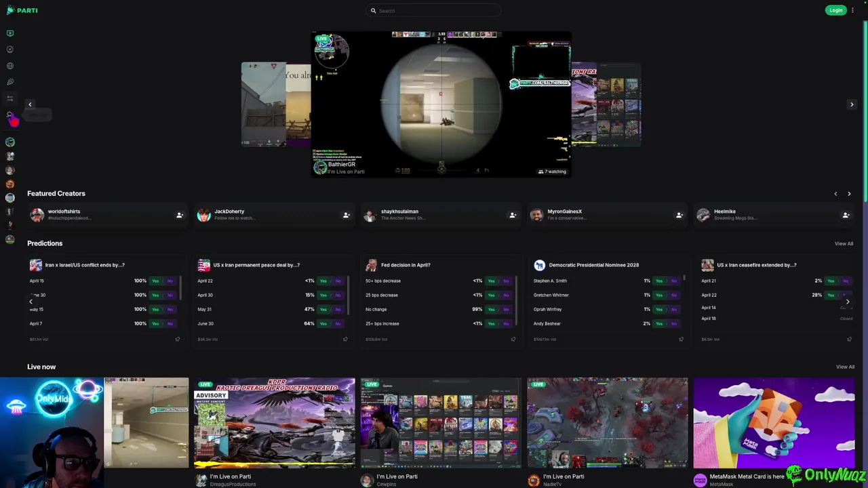Show previous stream in the hero carousel
Screen dimensions: 868x488
30,104
